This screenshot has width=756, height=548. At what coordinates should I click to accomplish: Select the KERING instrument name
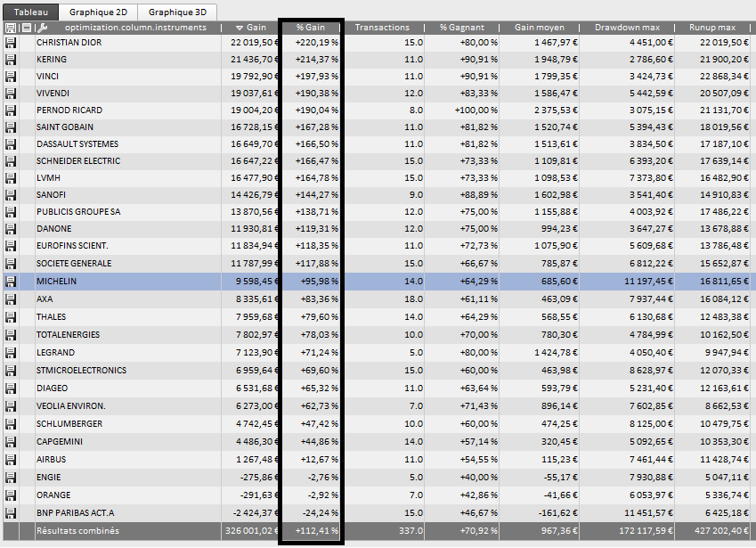52,60
